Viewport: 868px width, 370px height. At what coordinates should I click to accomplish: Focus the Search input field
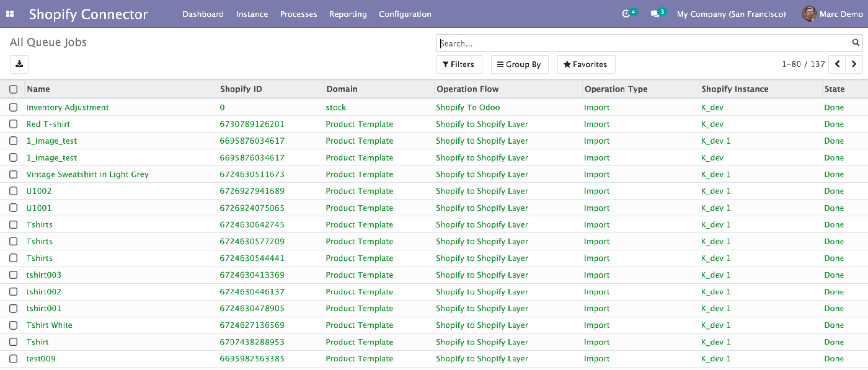(644, 43)
